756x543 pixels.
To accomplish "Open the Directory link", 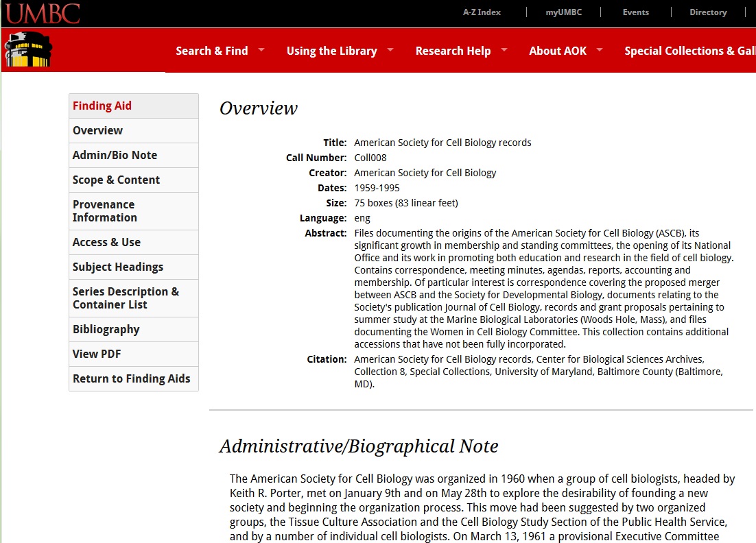I will pyautogui.click(x=708, y=12).
